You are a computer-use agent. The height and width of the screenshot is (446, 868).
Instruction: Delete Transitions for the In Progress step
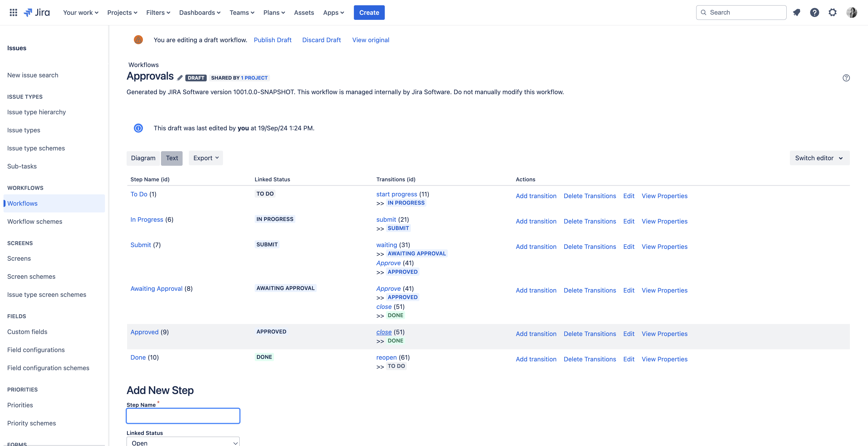pos(590,221)
